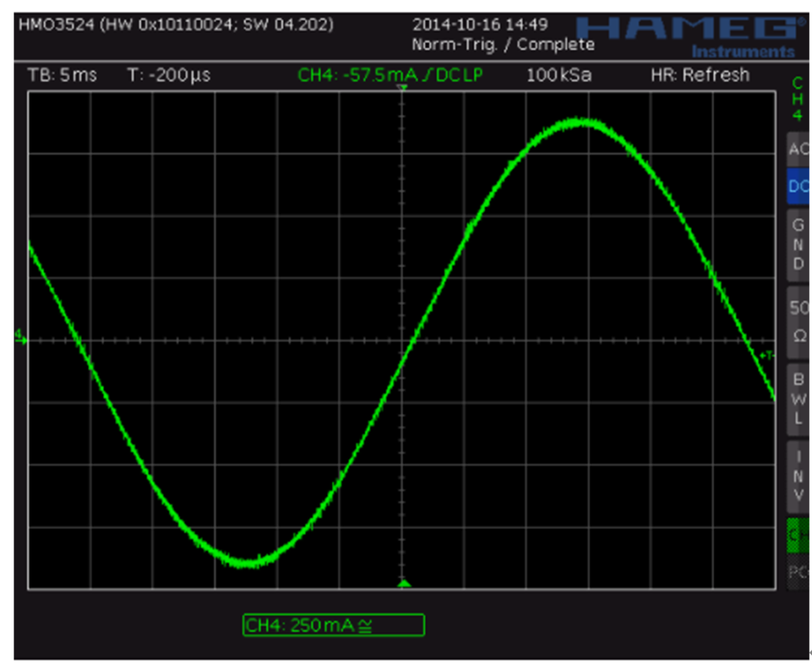
Task: Toggle INV channel invert softkey
Action: click(798, 476)
